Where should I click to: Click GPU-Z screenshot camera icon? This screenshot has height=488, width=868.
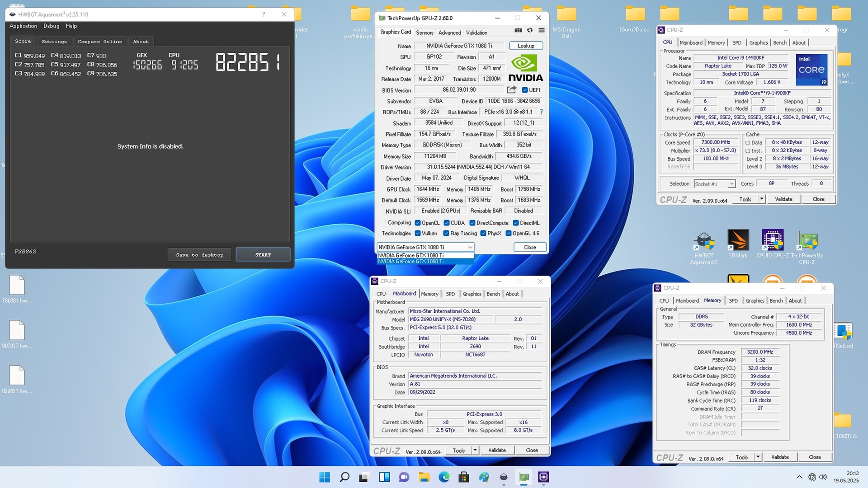[x=518, y=30]
